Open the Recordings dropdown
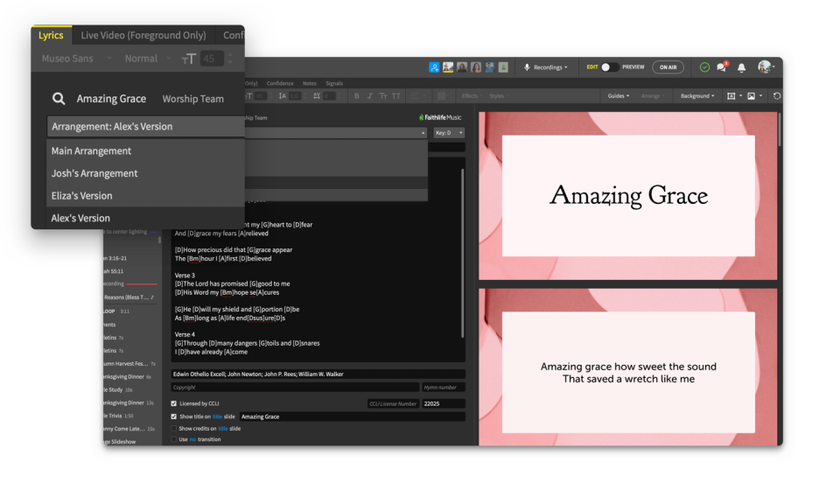The image size is (840, 504). coord(546,67)
